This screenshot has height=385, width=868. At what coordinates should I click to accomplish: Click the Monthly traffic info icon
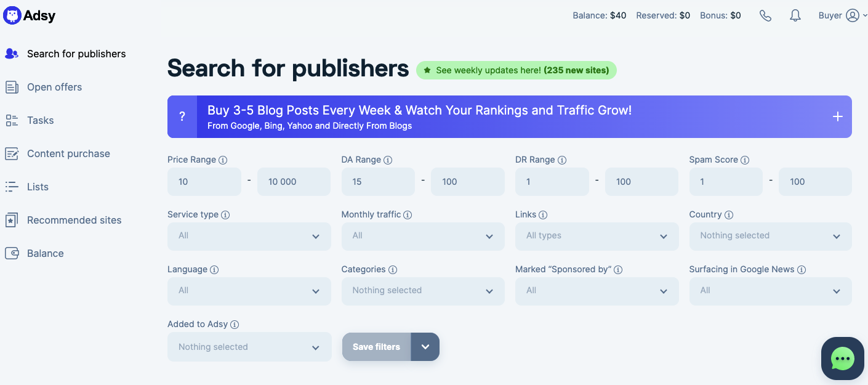408,215
